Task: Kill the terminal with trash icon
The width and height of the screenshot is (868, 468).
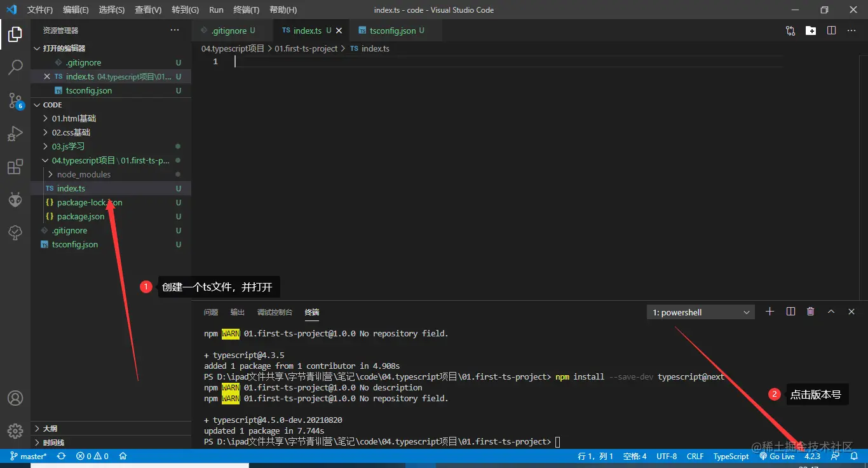Action: click(811, 312)
